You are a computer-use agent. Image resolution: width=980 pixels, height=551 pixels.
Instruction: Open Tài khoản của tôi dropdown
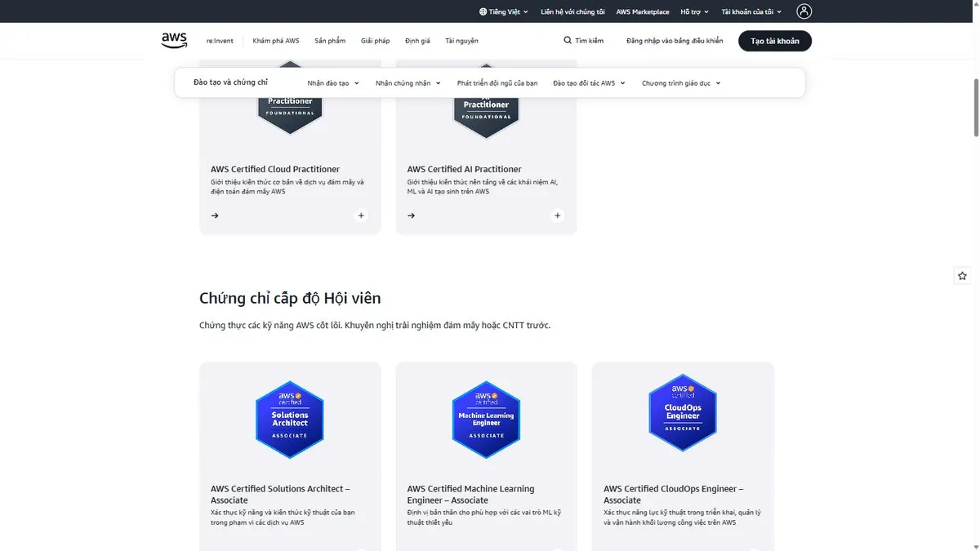pyautogui.click(x=751, y=12)
